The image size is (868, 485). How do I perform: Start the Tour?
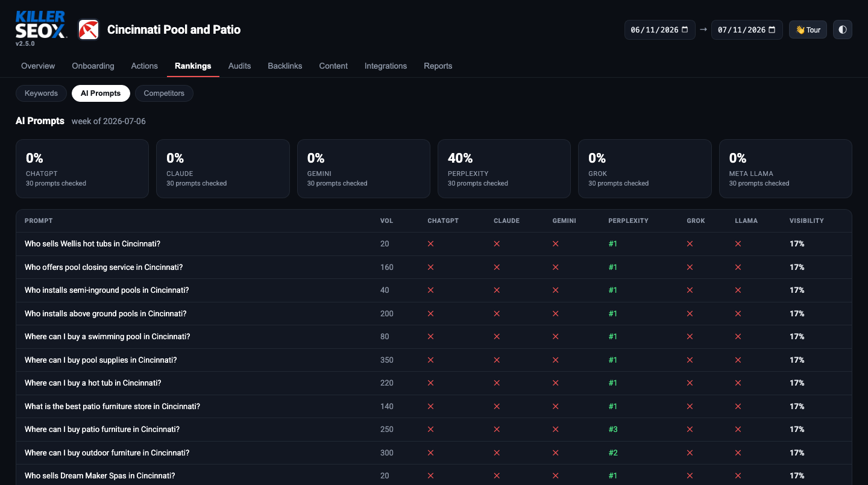coord(808,30)
